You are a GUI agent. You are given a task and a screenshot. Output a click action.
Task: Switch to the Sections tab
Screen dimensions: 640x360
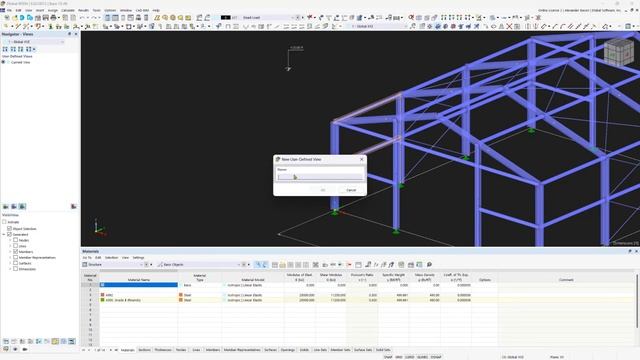point(144,350)
